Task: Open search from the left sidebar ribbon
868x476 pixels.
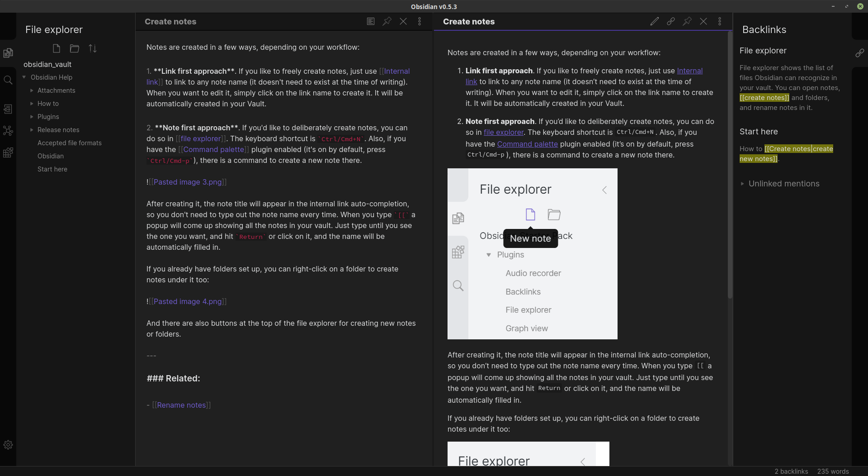Action: (8, 80)
